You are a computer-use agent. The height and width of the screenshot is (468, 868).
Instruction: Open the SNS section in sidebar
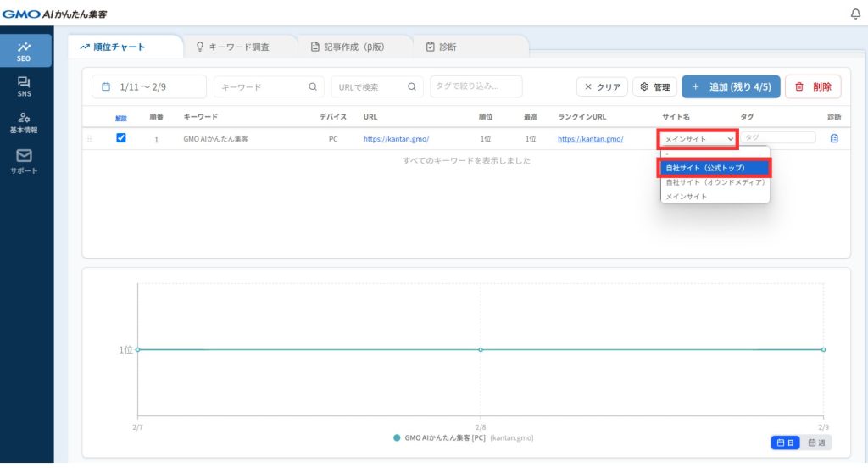coord(25,86)
